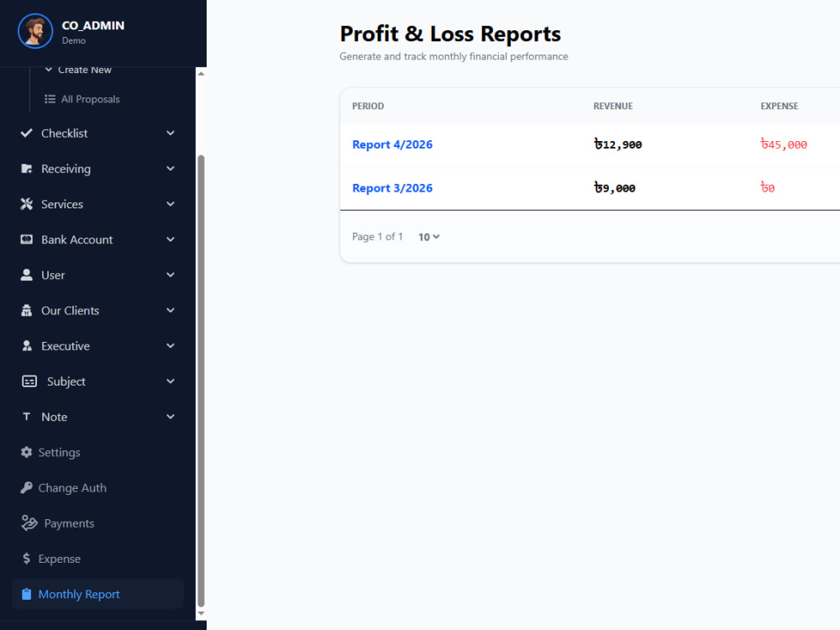This screenshot has height=630, width=840.
Task: Expand the User menu chevron
Action: click(x=171, y=275)
